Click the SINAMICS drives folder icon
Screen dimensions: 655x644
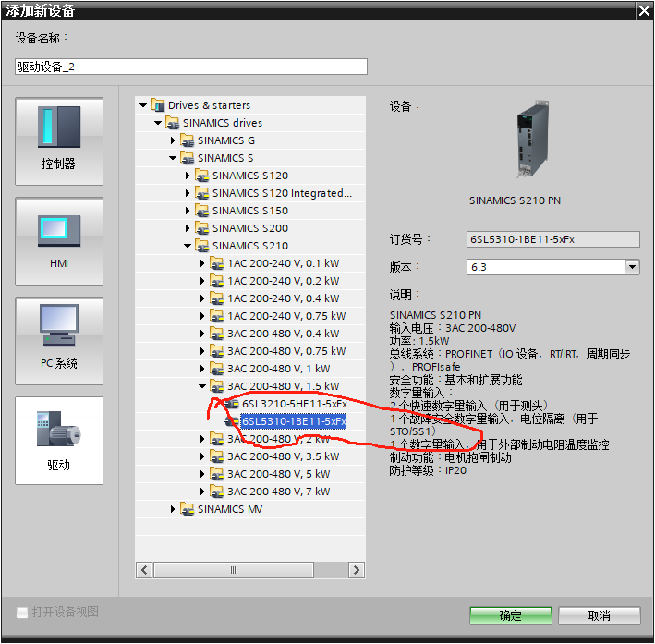[173, 123]
